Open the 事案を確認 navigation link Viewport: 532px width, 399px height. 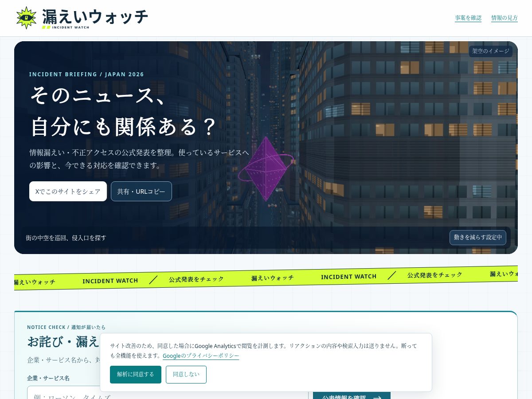pyautogui.click(x=468, y=18)
